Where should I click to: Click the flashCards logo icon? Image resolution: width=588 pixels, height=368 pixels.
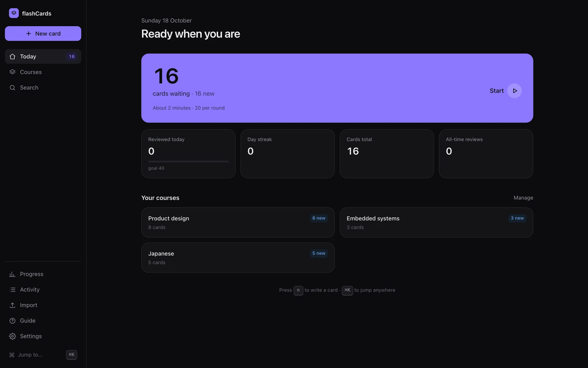(x=14, y=13)
